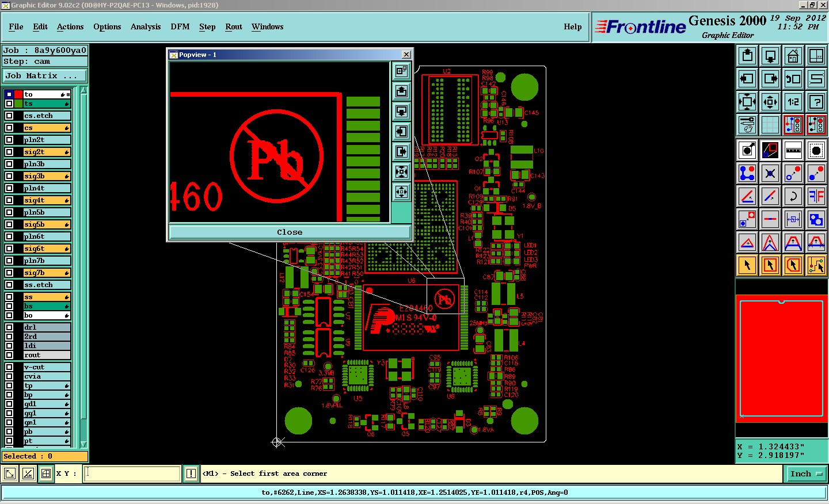Click the snap-to-grid icon beside X Y field
Image resolution: width=829 pixels, height=504 pixels.
click(46, 474)
